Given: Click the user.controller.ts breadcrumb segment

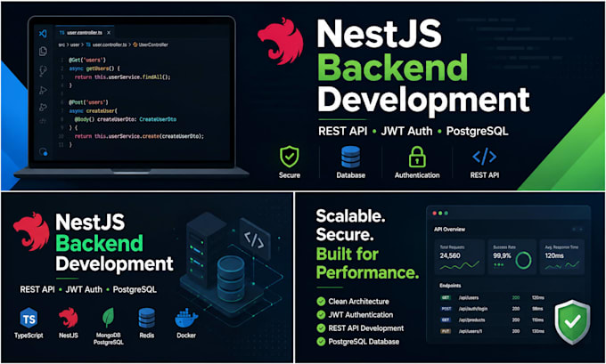Looking at the screenshot, I should [x=106, y=44].
